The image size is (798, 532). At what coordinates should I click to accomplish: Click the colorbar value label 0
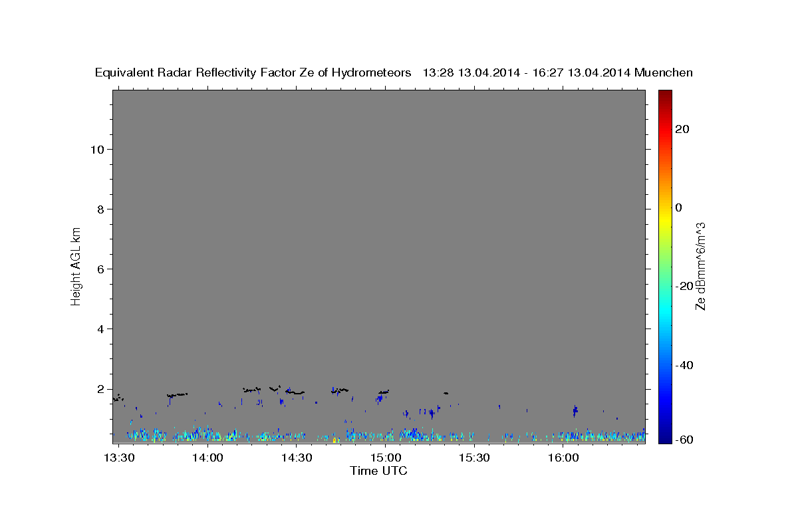coord(679,207)
